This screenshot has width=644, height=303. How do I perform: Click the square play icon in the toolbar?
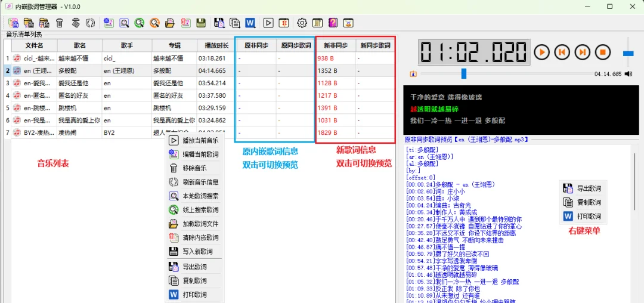tap(268, 23)
